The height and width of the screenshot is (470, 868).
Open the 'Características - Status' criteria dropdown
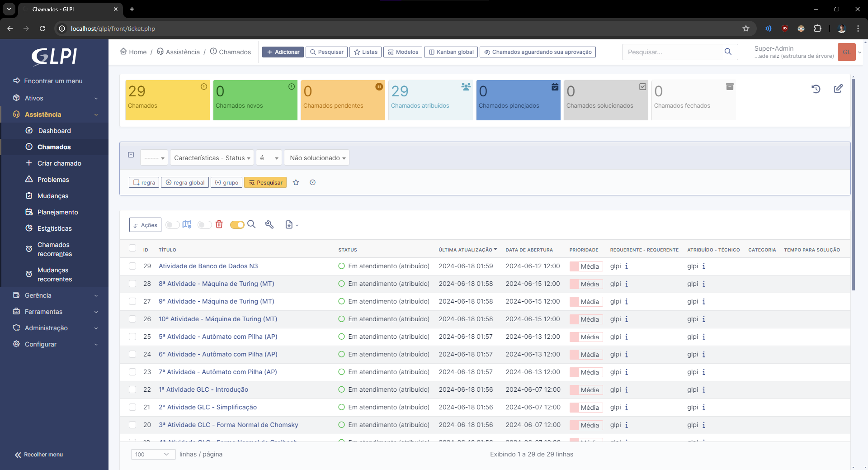(x=212, y=158)
